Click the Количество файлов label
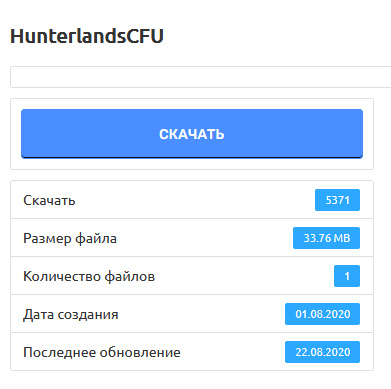 89,276
